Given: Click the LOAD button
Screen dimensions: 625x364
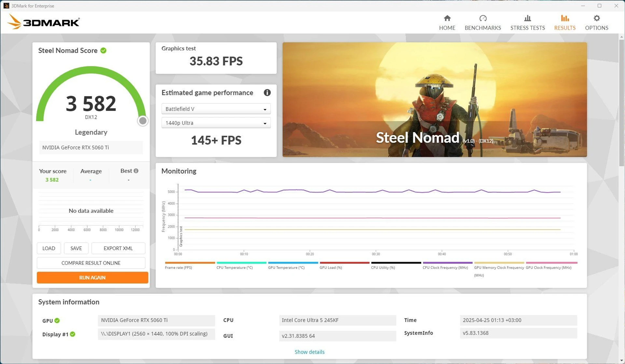Looking at the screenshot, I should [49, 248].
